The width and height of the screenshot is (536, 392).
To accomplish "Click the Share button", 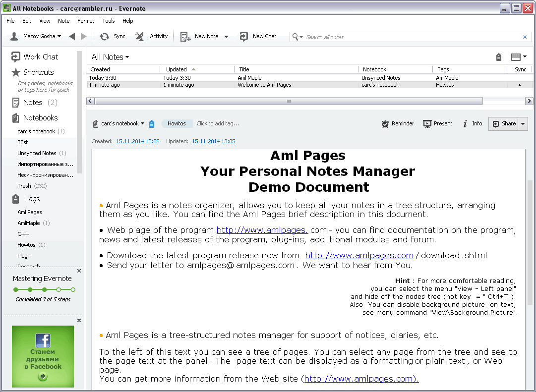I will pos(504,124).
